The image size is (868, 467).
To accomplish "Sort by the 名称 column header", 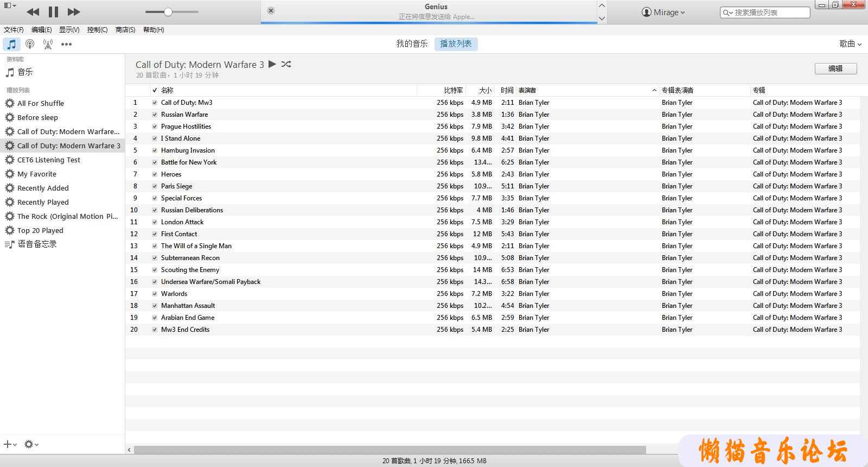I will click(x=288, y=90).
